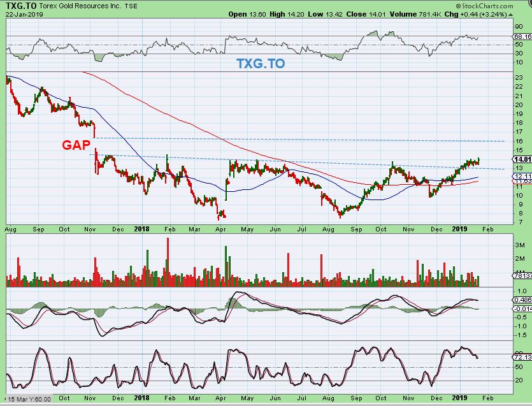Click Jun on the axis under price chart
The height and width of the screenshot is (406, 532).
[x=275, y=229]
